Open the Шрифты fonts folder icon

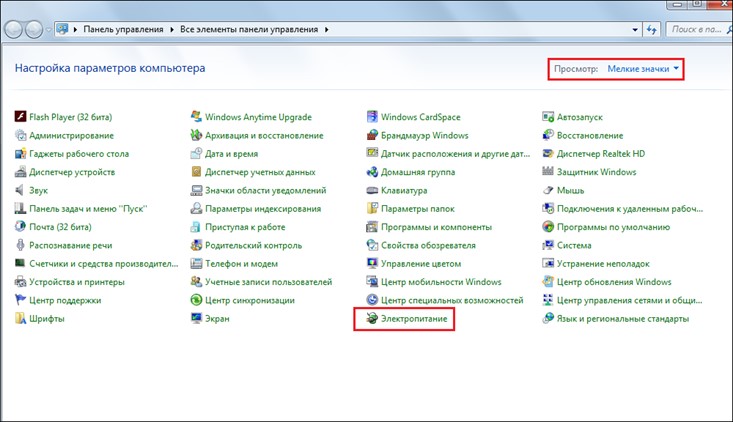pos(20,319)
